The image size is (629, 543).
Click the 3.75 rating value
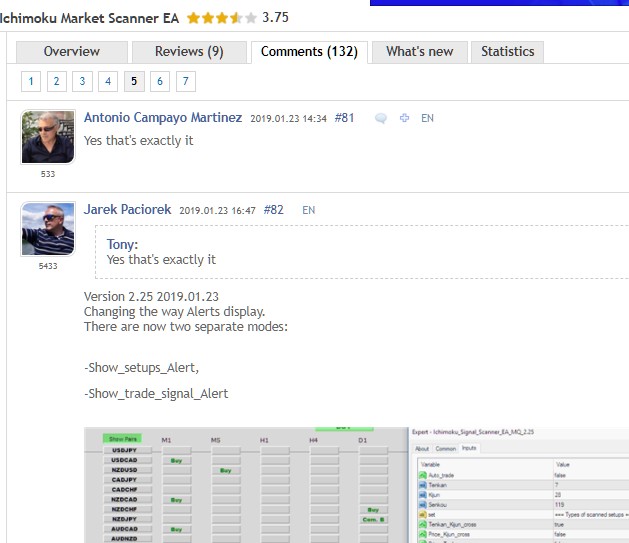(x=276, y=18)
